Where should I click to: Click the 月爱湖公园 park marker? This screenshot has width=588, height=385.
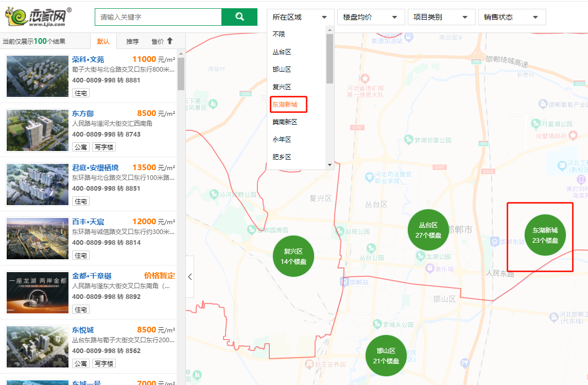tap(535, 123)
